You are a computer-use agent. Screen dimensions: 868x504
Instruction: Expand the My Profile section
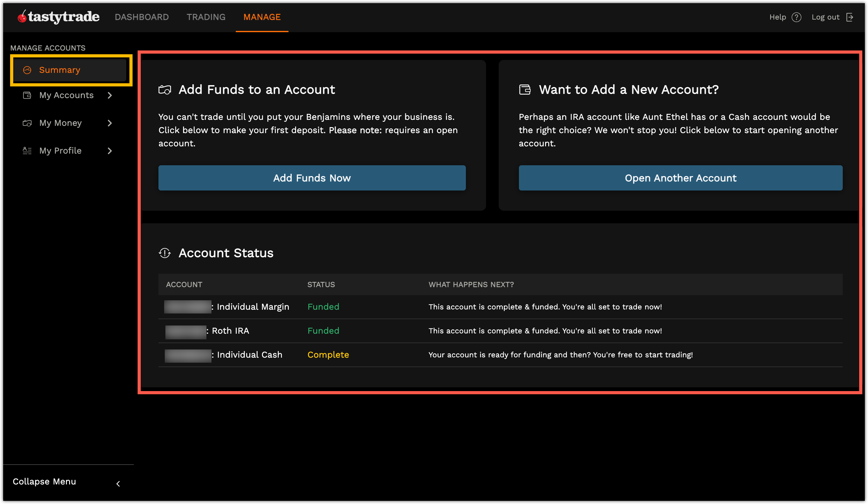tap(110, 150)
